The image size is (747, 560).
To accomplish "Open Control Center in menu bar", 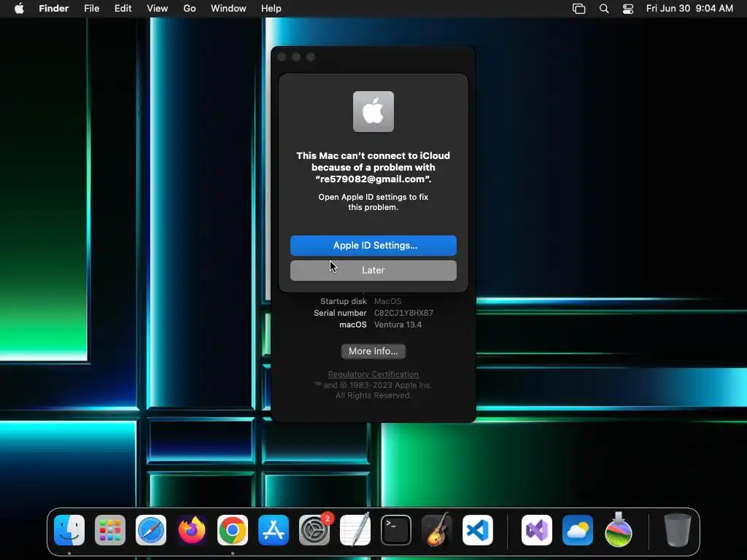I will pyautogui.click(x=628, y=9).
